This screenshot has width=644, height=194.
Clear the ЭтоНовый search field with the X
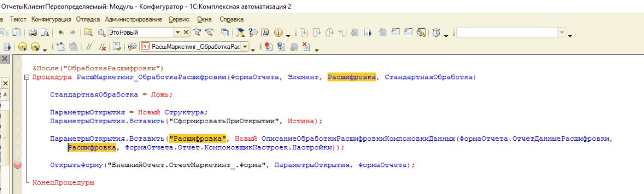pyautogui.click(x=186, y=33)
